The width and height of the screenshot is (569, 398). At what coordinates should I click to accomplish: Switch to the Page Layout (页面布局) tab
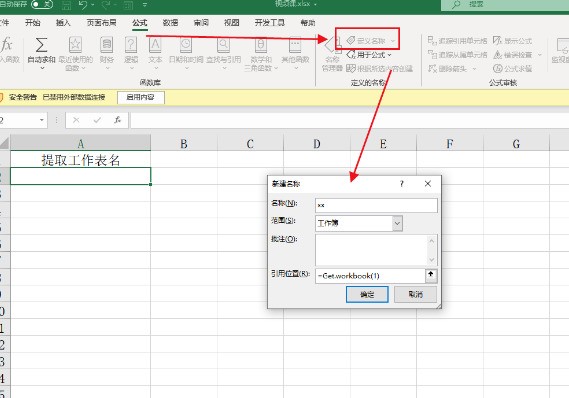click(102, 23)
